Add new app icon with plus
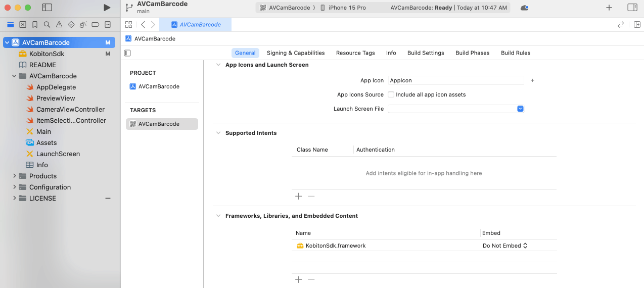This screenshot has height=288, width=644. pyautogui.click(x=532, y=80)
